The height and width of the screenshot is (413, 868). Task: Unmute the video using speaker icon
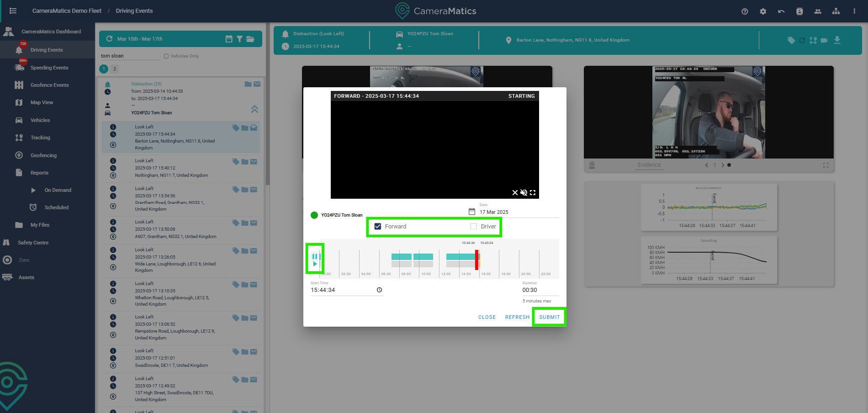(x=524, y=193)
